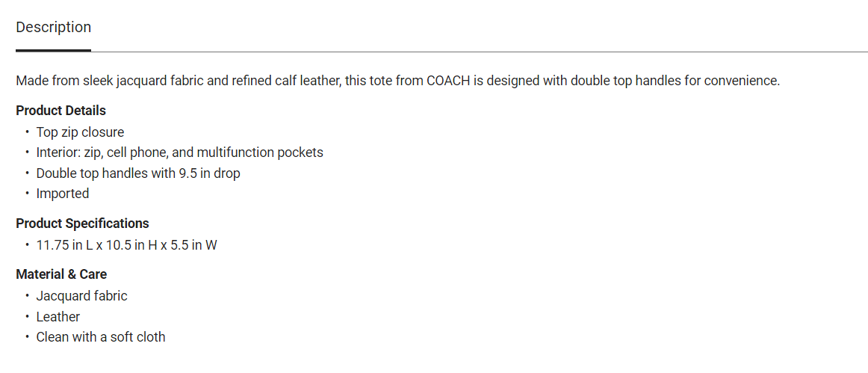868x373 pixels.
Task: Click the bullet before "Imported"
Action: click(x=27, y=194)
